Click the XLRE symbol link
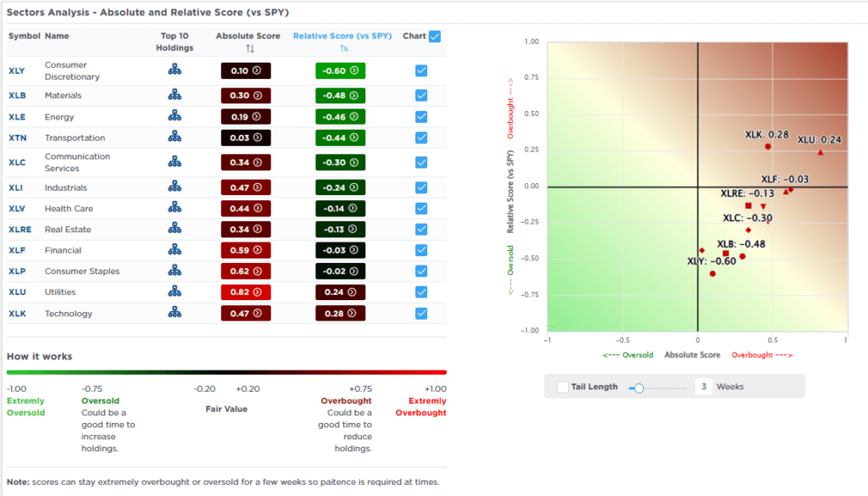Image resolution: width=868 pixels, height=496 pixels. [x=20, y=229]
